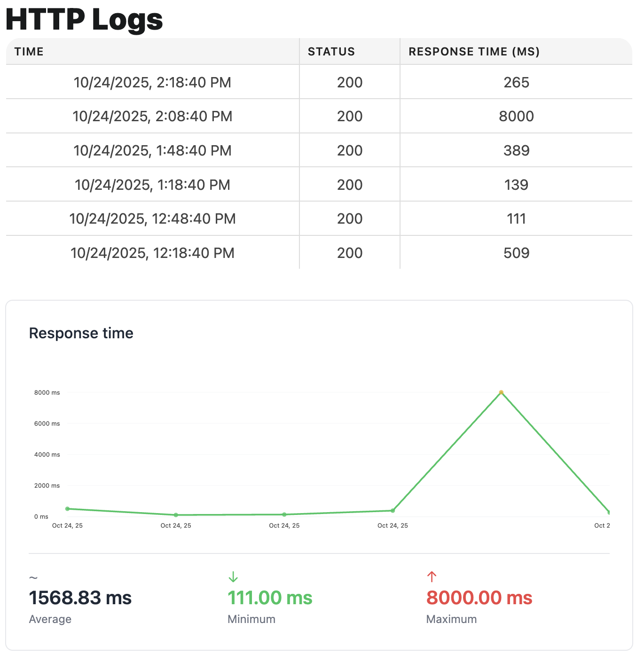Click the lowest data point on the line chart
This screenshot has width=644, height=670.
(x=176, y=514)
